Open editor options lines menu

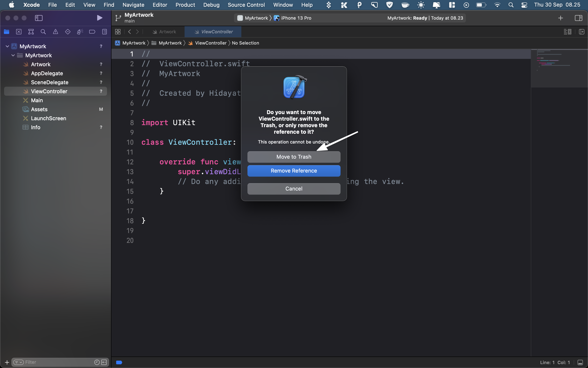[567, 32]
